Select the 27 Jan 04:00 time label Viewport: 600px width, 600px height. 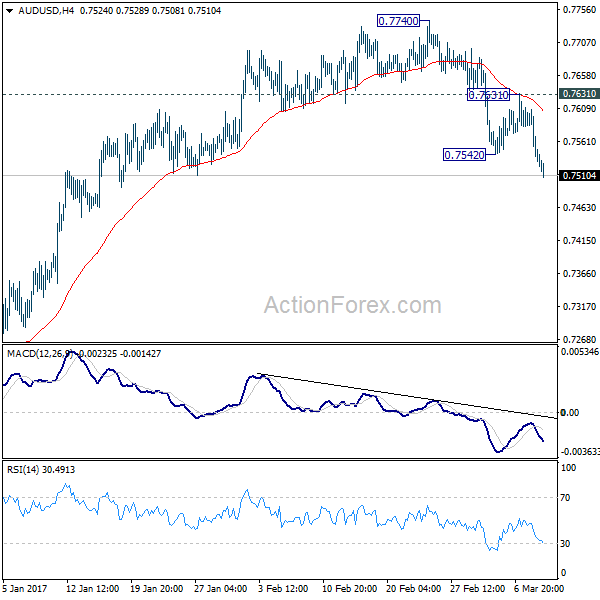[x=220, y=589]
